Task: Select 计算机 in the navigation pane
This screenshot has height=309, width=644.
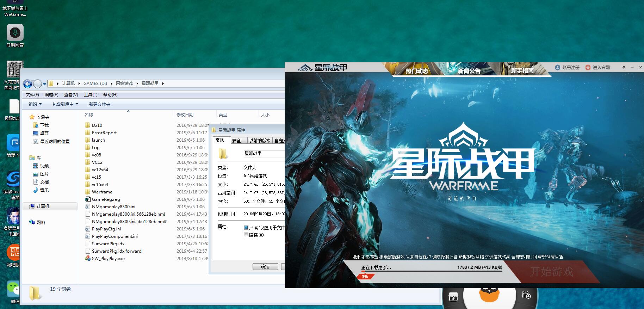Action: 50,206
